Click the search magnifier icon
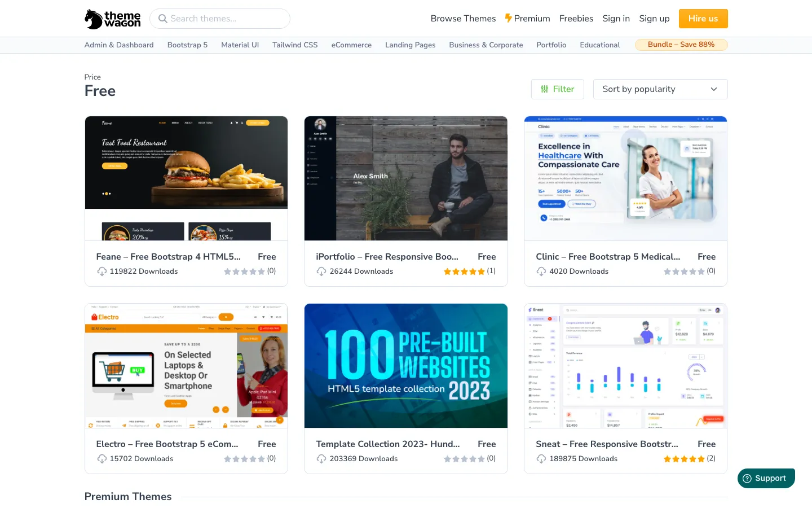Image resolution: width=812 pixels, height=508 pixels. click(x=163, y=19)
